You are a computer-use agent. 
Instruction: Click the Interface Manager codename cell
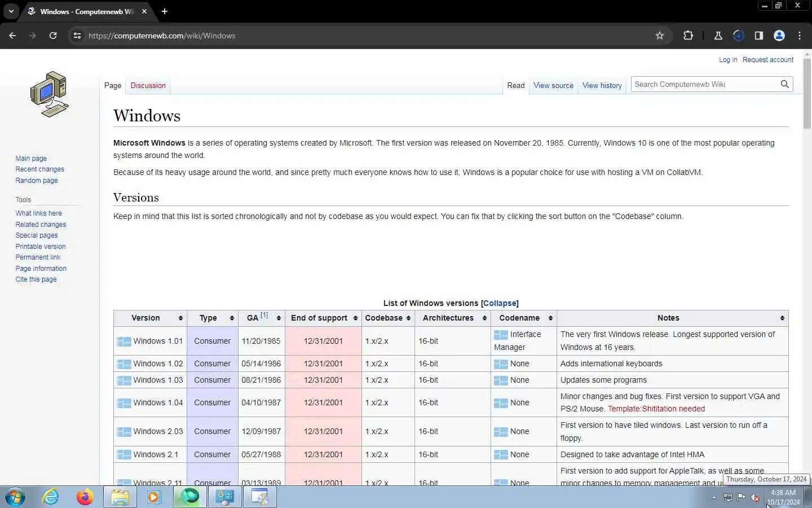524,341
